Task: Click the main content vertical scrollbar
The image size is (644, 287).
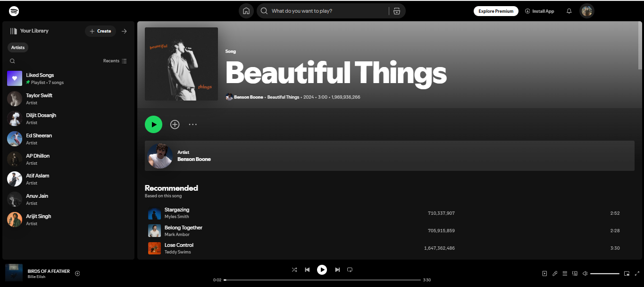Action: (x=640, y=46)
